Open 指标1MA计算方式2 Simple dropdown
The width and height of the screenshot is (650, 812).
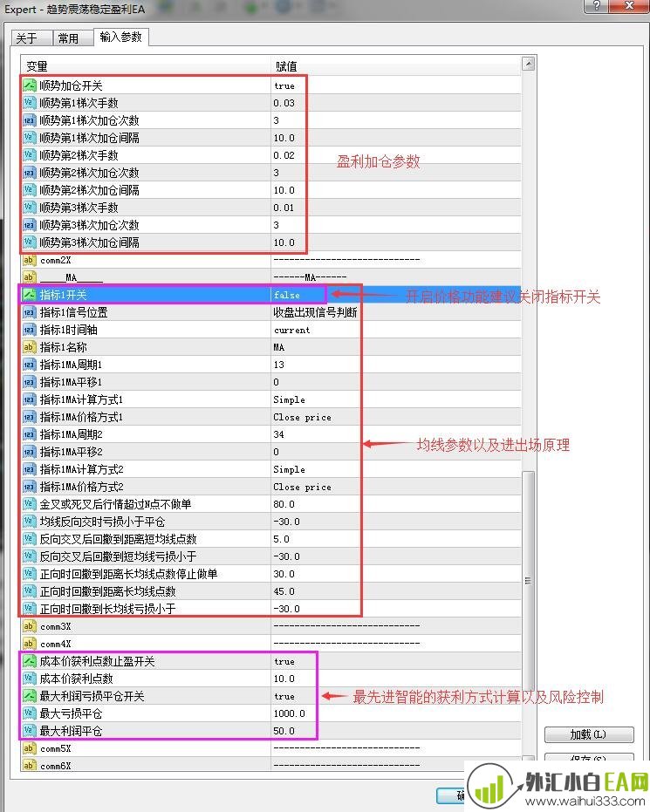289,470
